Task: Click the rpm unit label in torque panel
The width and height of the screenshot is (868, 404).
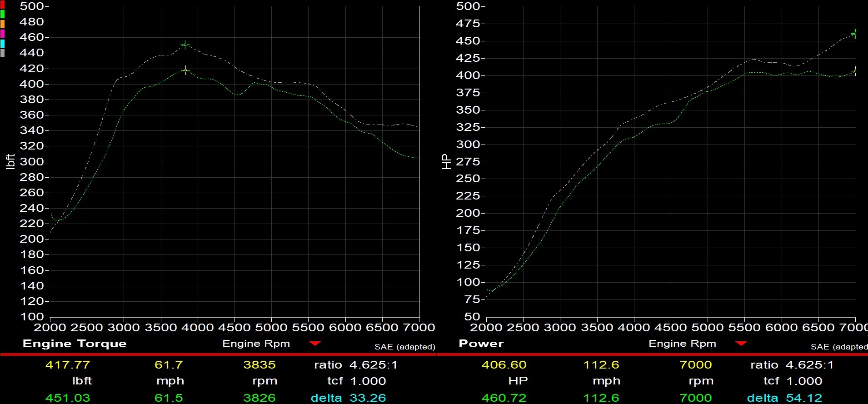Action: click(x=264, y=382)
